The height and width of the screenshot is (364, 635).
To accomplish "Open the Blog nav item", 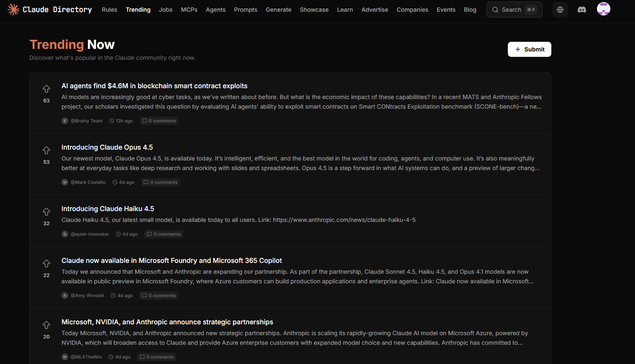I will click(470, 10).
